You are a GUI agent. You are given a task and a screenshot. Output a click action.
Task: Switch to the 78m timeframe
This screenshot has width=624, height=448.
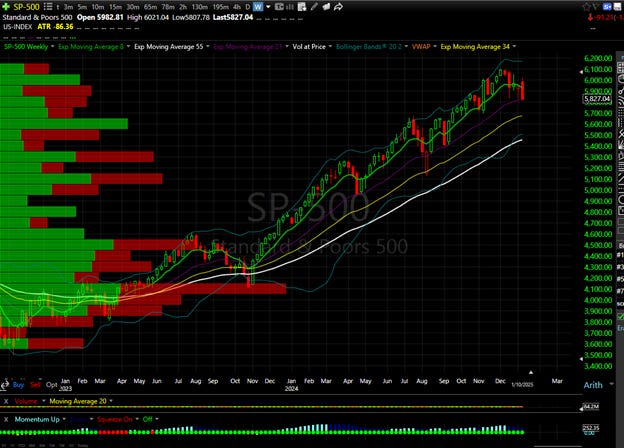point(168,7)
